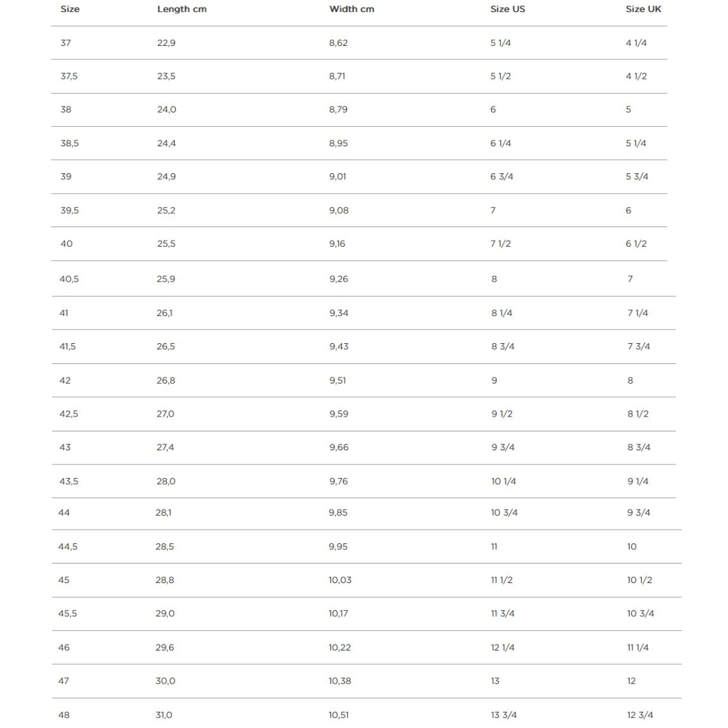Select US size 8 1/4 cell
Viewport: 728px width, 728px height.
pos(502,313)
